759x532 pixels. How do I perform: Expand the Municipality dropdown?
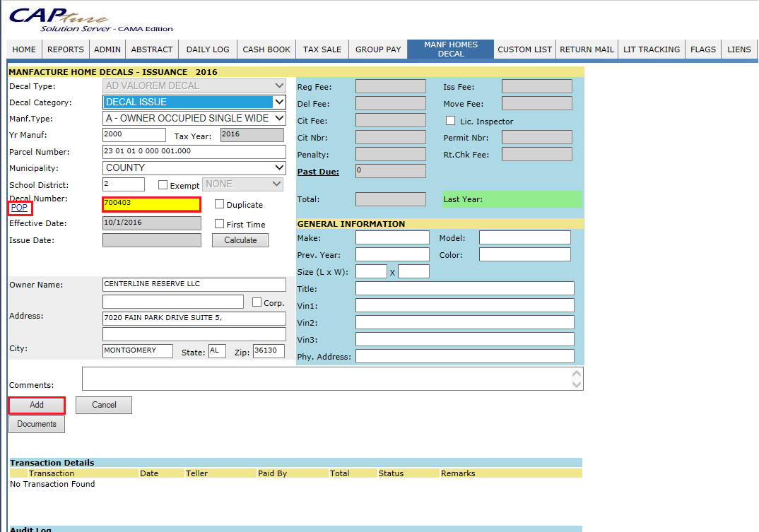point(194,168)
